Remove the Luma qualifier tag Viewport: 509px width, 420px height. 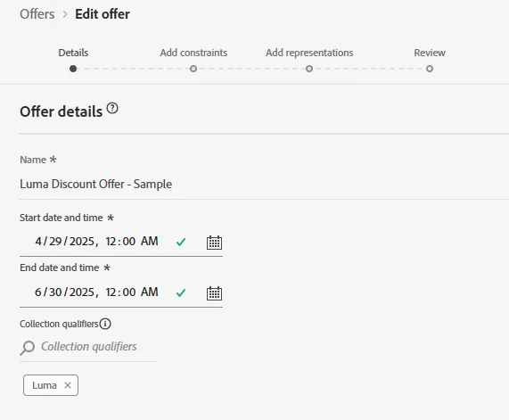[68, 385]
